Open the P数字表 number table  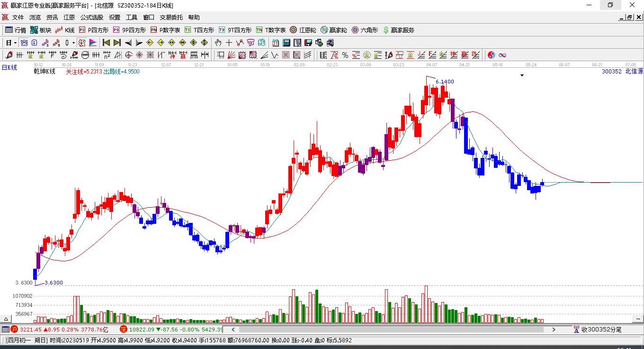click(165, 30)
